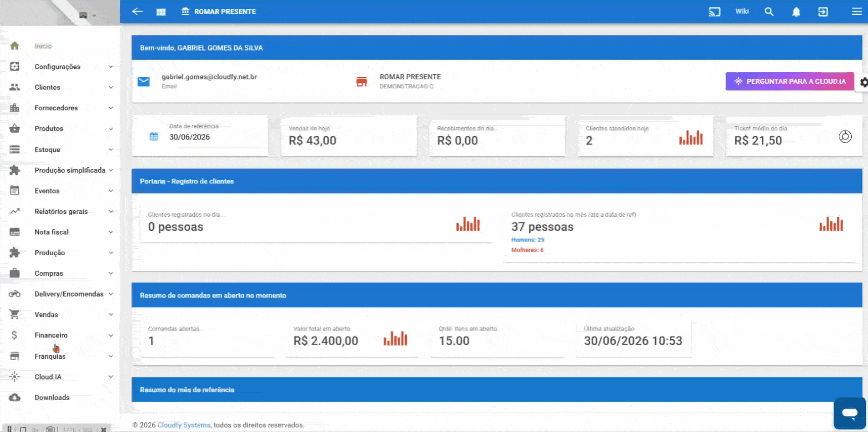This screenshot has width=868, height=432.
Task: Click the settings gear beside Cloud.IA button
Action: tap(863, 82)
